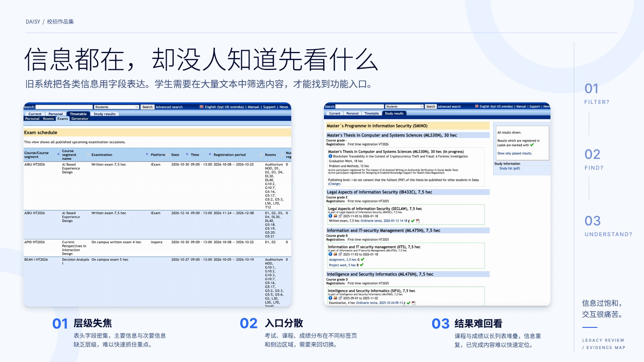Select the 'BEAN I HT2026' course cell
The height and width of the screenshot is (362, 644).
36,259
